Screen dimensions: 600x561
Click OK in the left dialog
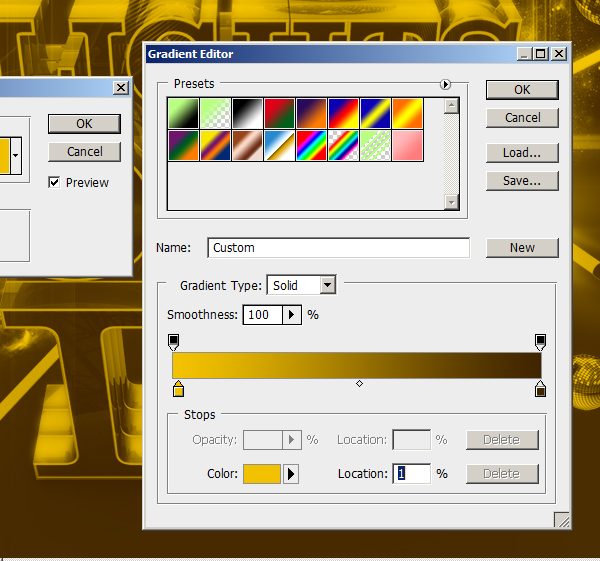coord(85,124)
